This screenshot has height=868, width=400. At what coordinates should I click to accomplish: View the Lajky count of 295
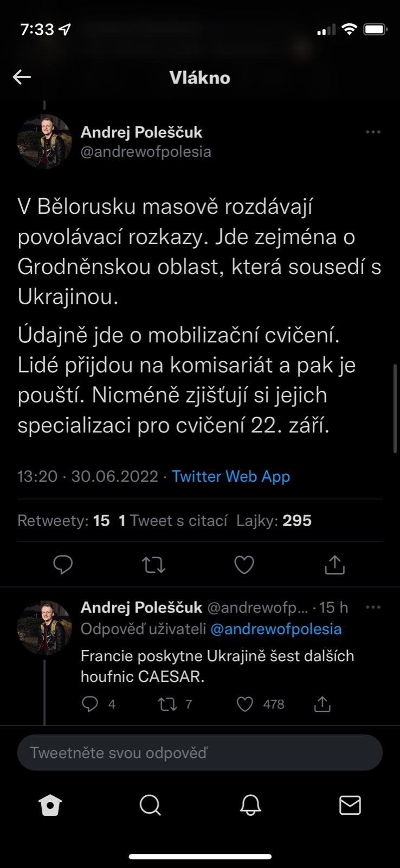coord(274,521)
